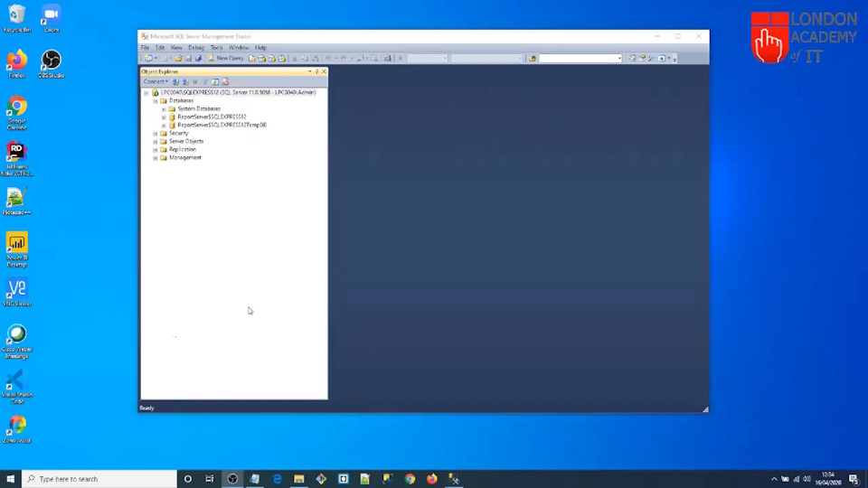Open the Notepad++ desktop shortcut
This screenshot has width=868, height=488.
pyautogui.click(x=16, y=201)
